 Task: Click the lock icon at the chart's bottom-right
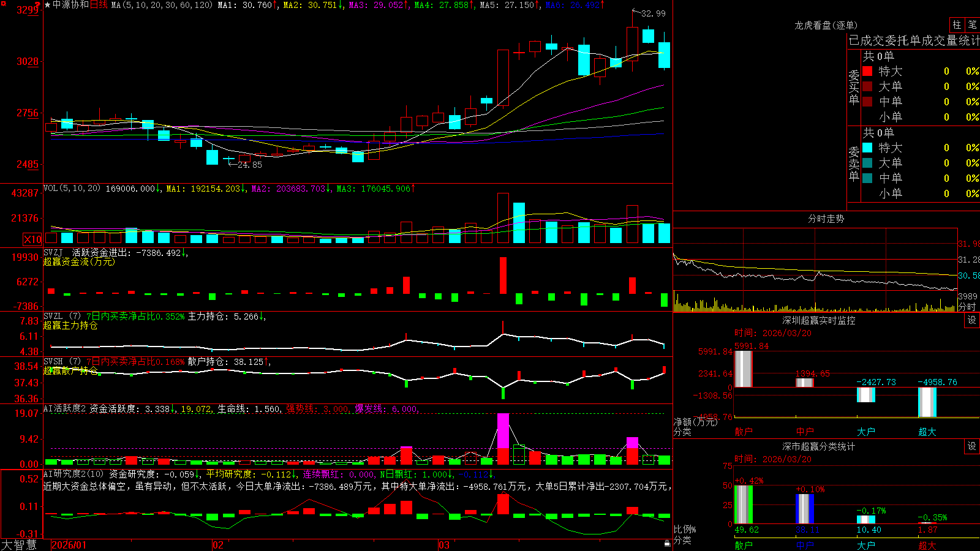[x=667, y=543]
